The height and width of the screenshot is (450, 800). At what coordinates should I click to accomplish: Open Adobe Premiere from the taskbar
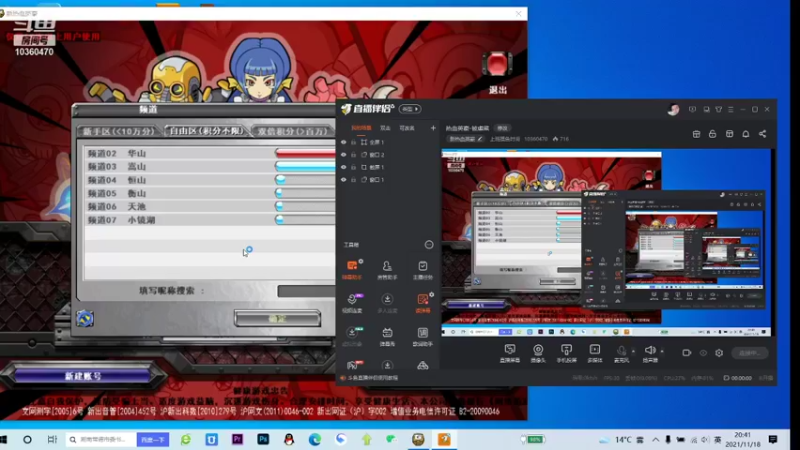(x=237, y=439)
